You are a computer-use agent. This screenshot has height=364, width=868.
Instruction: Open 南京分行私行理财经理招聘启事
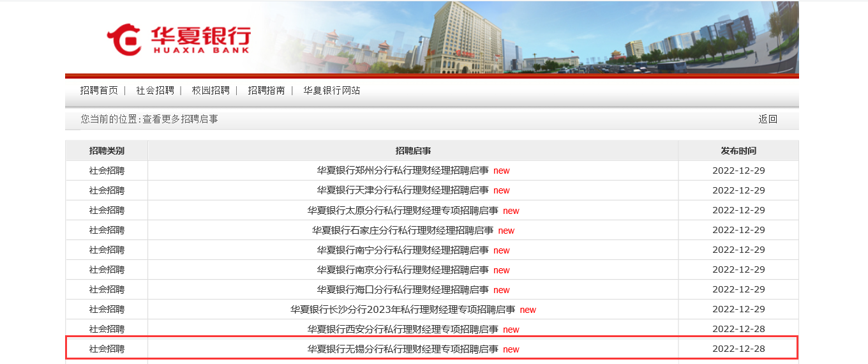tap(403, 269)
